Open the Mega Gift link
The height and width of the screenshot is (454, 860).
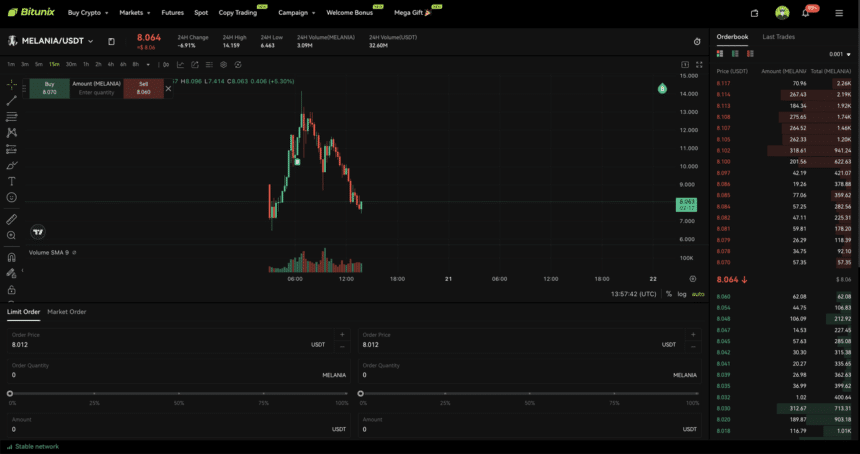pos(413,13)
